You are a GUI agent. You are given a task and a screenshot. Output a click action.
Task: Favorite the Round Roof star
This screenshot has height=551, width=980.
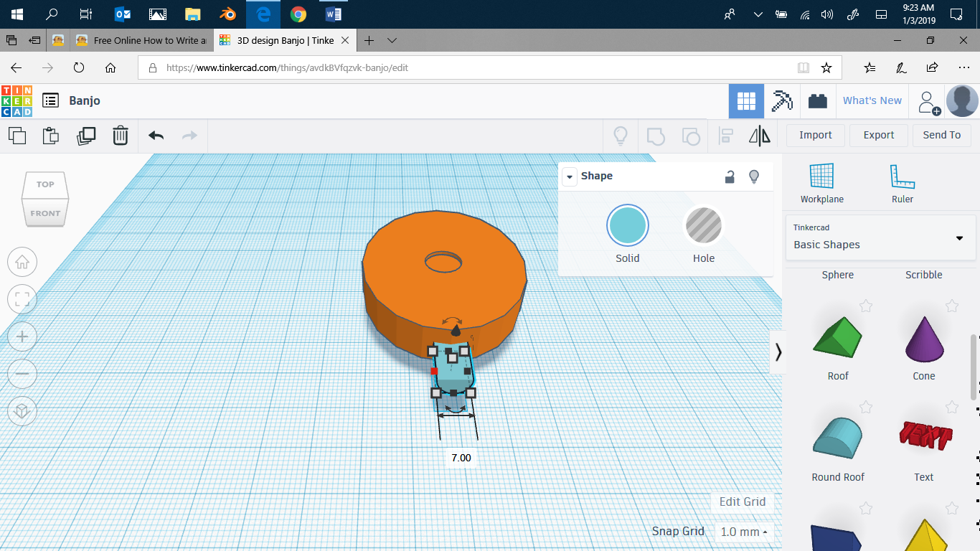pos(866,408)
